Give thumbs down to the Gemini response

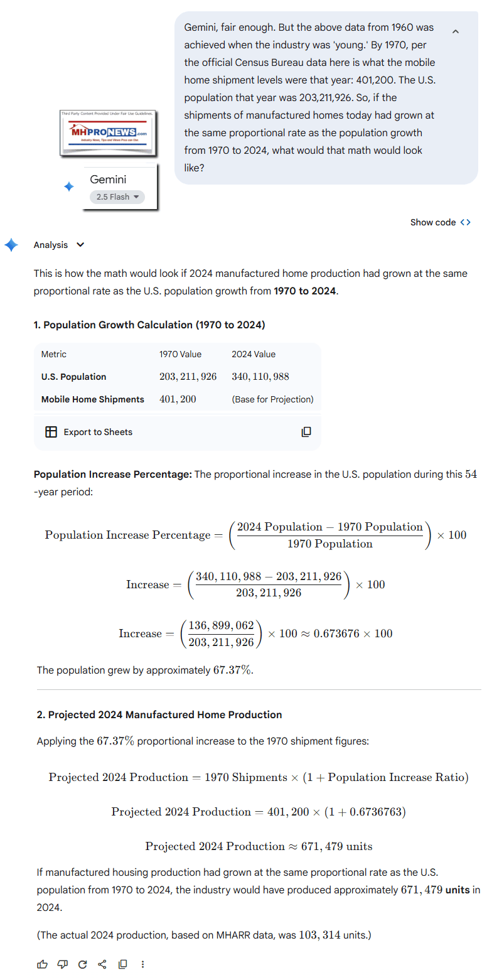(x=62, y=964)
